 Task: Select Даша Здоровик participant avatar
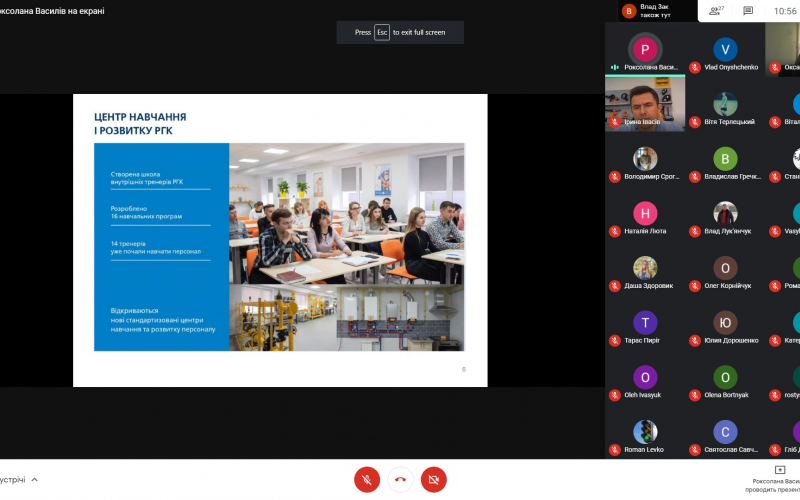click(x=645, y=268)
